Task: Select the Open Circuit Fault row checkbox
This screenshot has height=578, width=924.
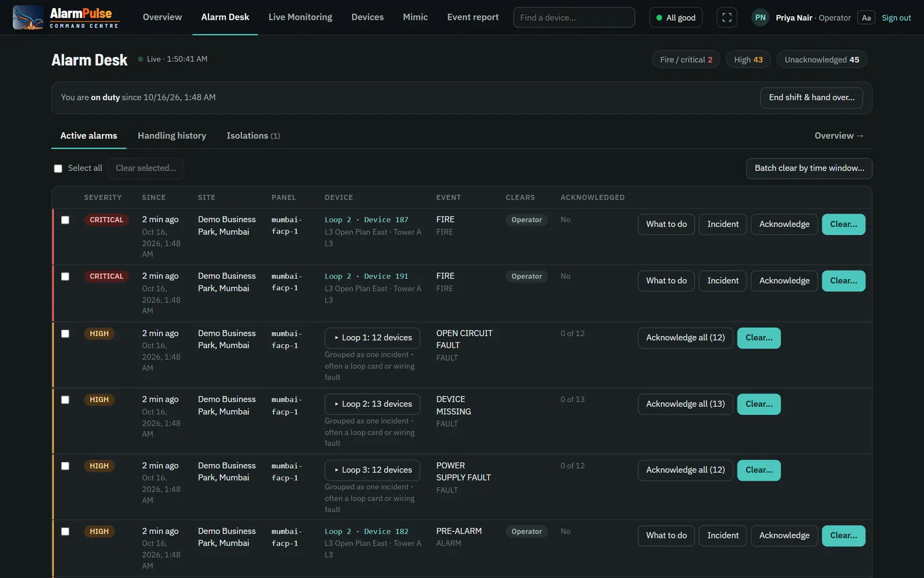Action: (65, 334)
